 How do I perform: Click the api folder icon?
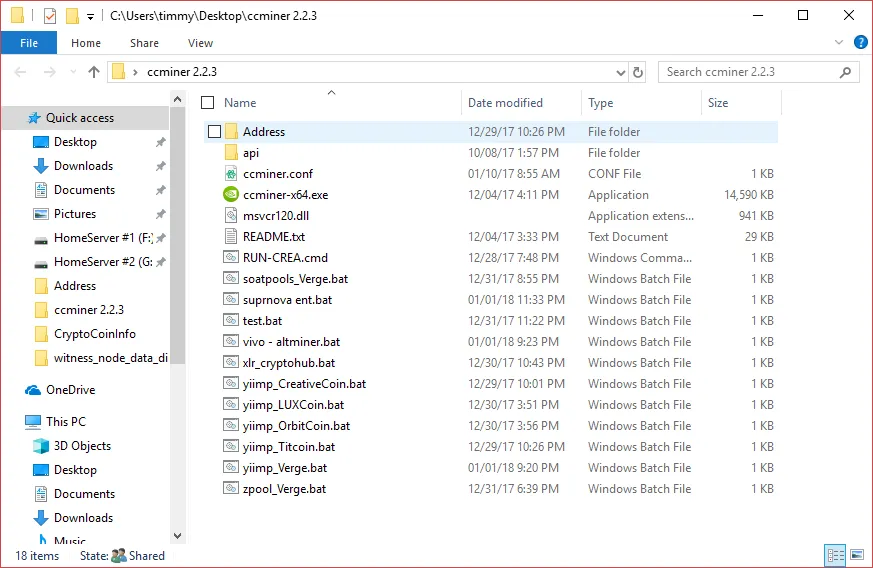point(230,152)
